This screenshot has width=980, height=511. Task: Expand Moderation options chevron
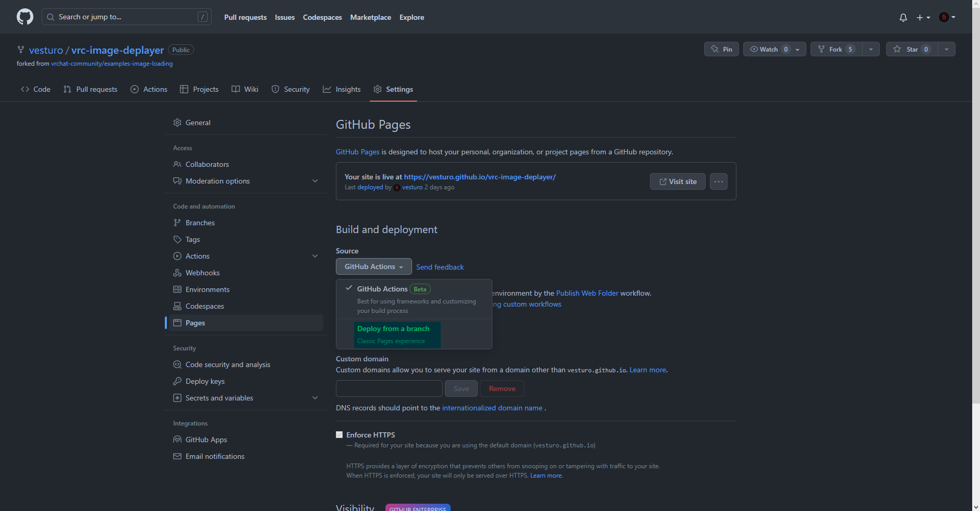click(315, 181)
